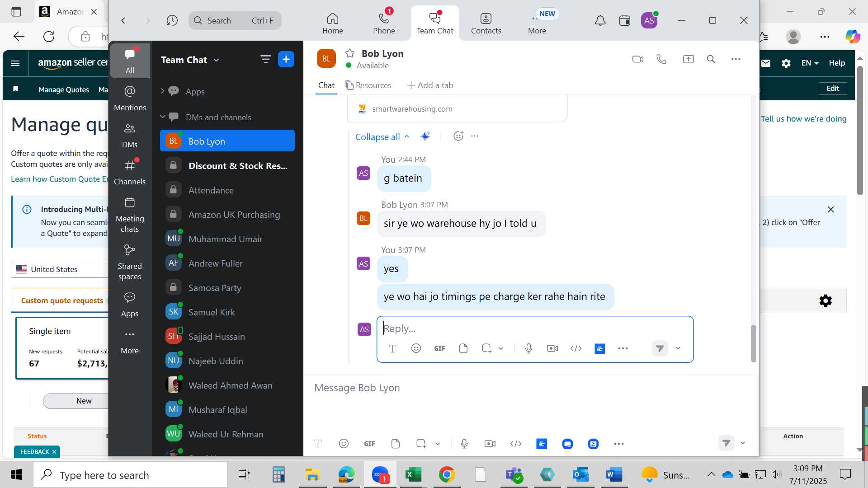The image size is (868, 488).
Task: Start a phone call with Bob Lyon
Action: click(x=661, y=59)
